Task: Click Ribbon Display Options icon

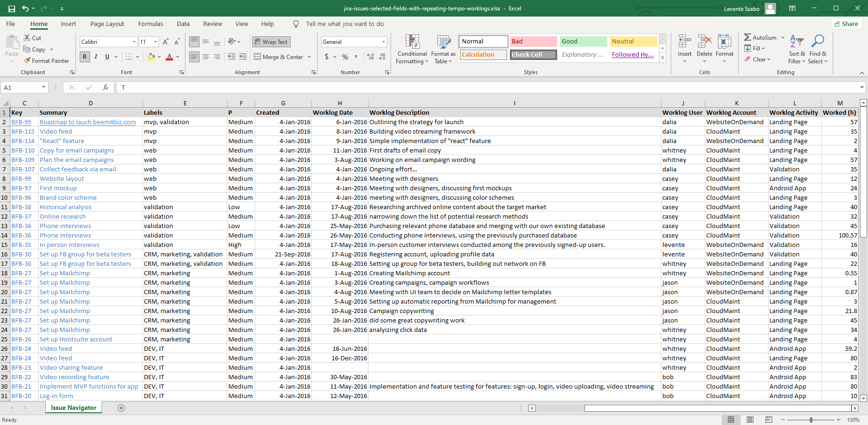Action: (793, 8)
